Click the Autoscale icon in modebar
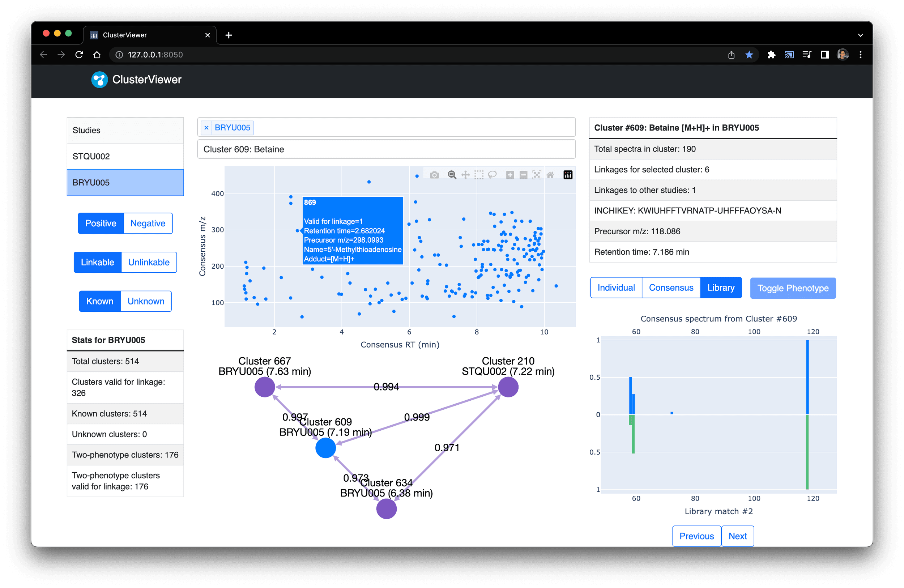Viewport: 904px width, 588px height. click(x=537, y=175)
